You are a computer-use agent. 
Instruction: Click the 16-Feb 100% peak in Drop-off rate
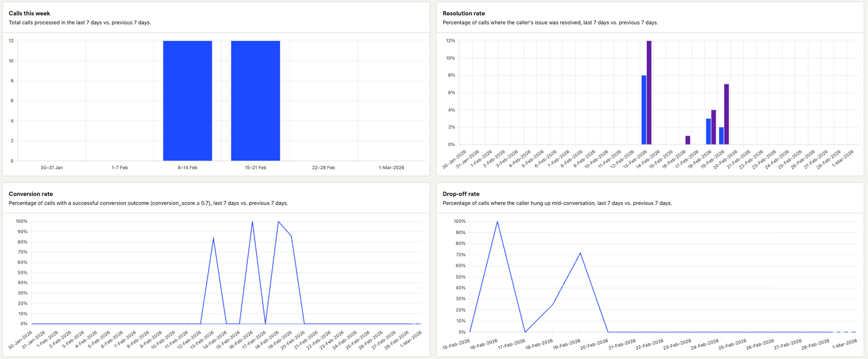(x=497, y=222)
